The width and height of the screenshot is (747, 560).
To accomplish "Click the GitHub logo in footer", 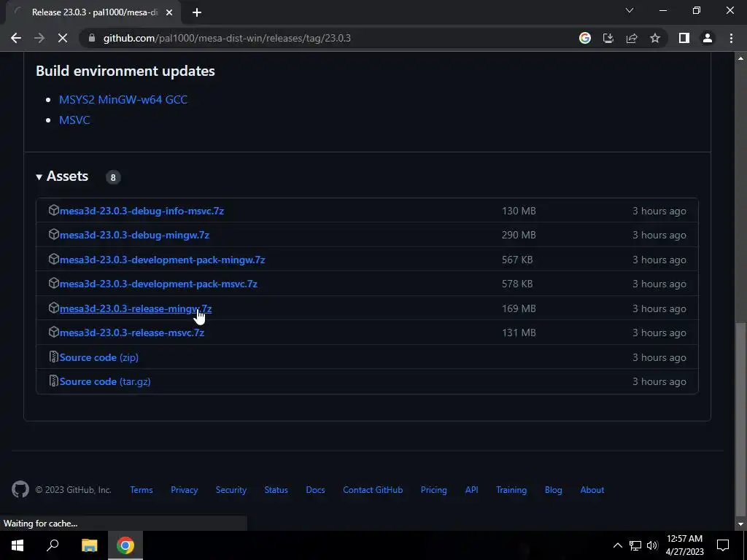I will coord(20,489).
